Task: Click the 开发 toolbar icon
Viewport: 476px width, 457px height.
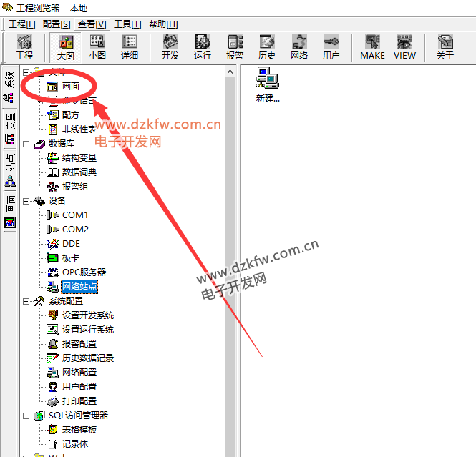Action: coord(170,46)
